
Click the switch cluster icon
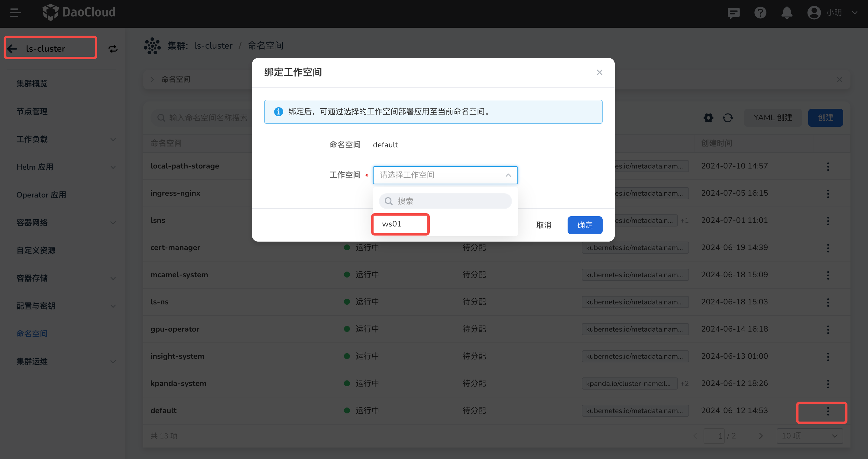point(113,49)
